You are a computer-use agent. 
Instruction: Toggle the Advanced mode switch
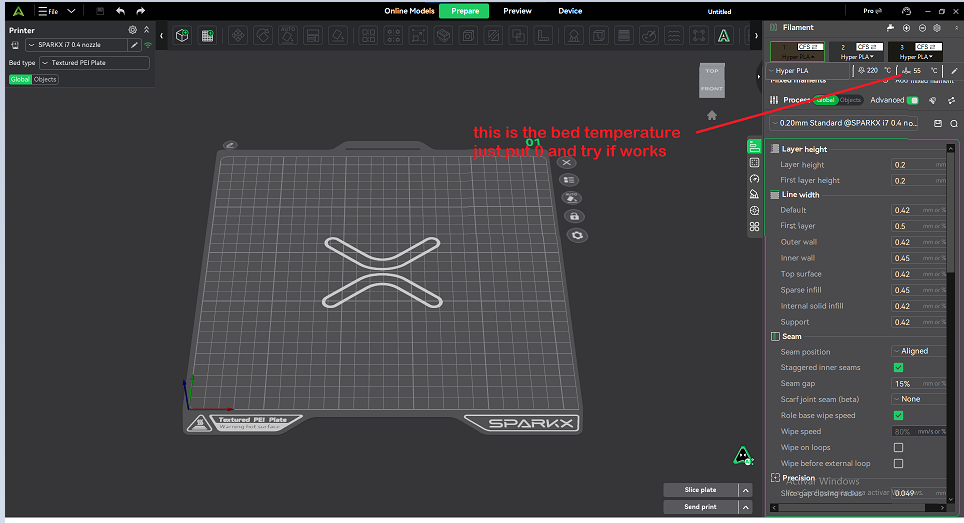click(x=913, y=100)
